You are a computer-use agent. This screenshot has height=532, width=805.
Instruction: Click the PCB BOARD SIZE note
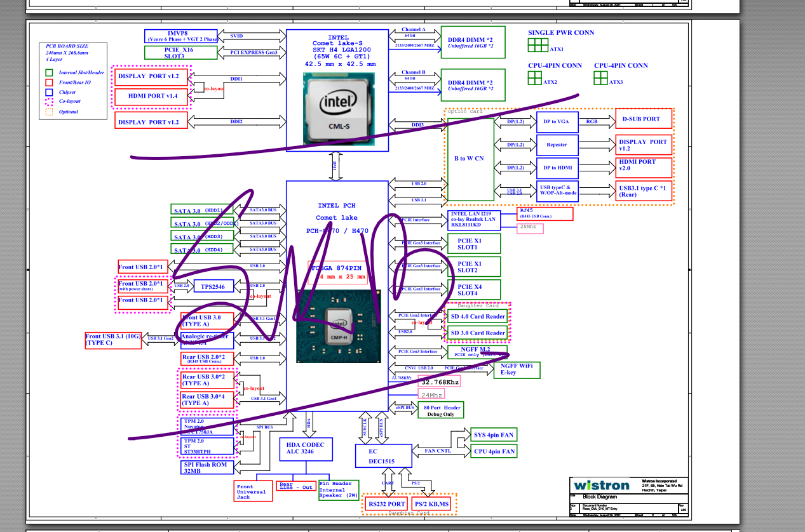tap(67, 52)
